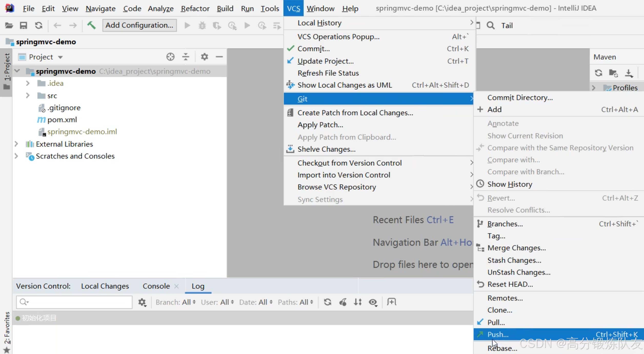Select .gitignore file in tree
Screen dimensions: 644x354
point(64,108)
